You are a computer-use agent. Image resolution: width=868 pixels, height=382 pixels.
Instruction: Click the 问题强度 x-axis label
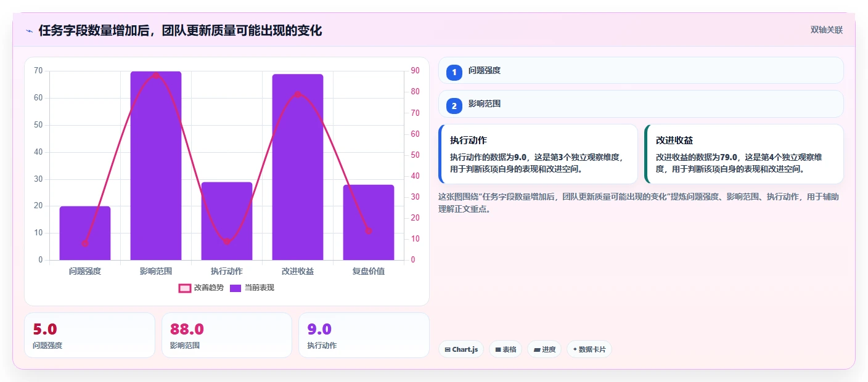coord(85,271)
